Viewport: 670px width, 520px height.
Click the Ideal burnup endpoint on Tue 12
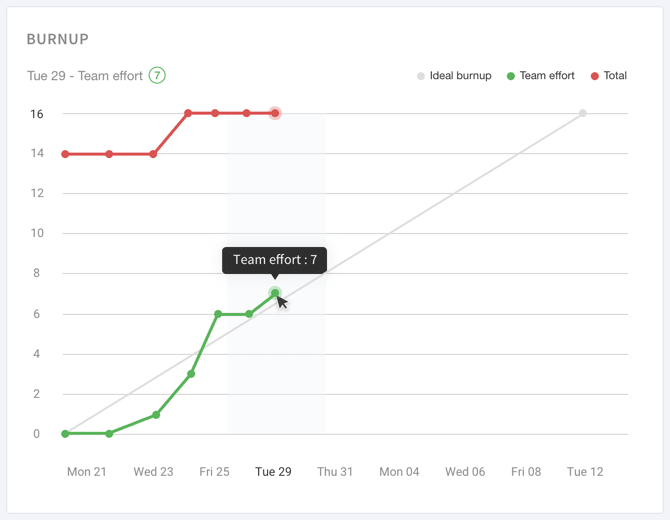[x=583, y=113]
